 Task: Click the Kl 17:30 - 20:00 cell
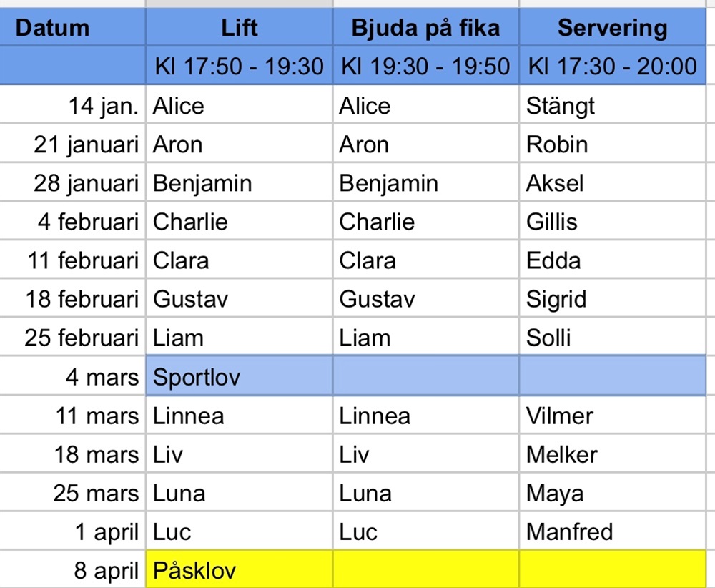[x=612, y=67]
